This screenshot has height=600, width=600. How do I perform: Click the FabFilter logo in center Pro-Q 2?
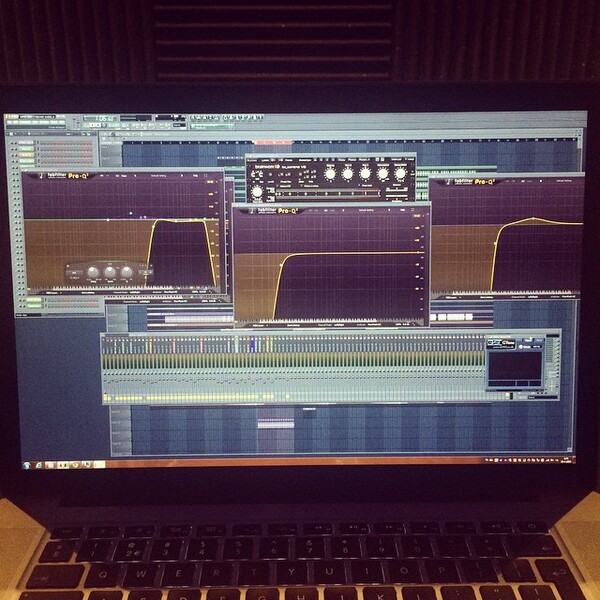pos(267,211)
